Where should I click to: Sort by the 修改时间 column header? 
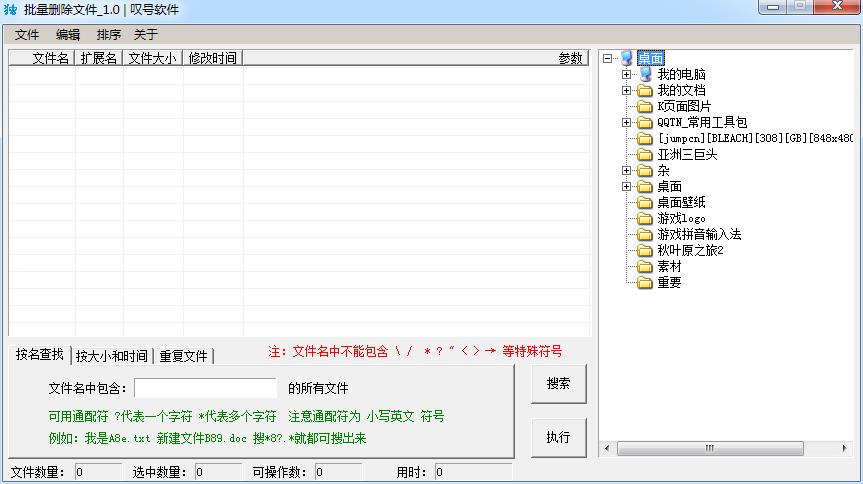click(212, 58)
